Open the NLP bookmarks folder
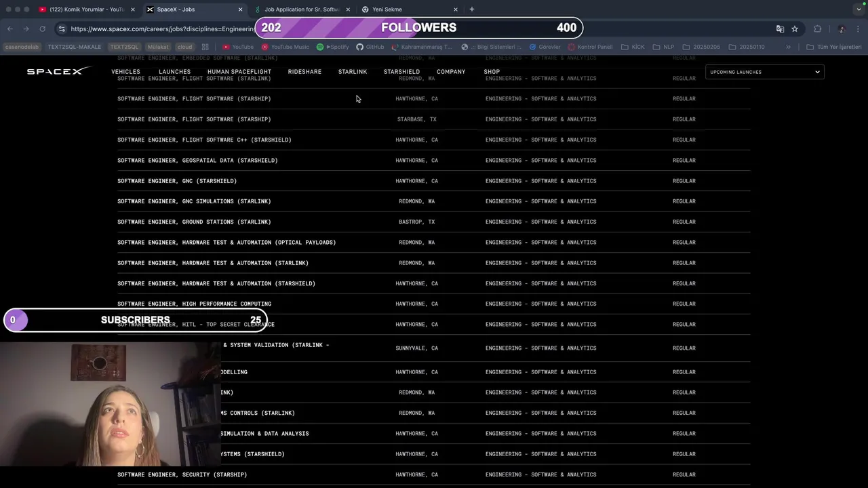868x488 pixels. click(663, 47)
